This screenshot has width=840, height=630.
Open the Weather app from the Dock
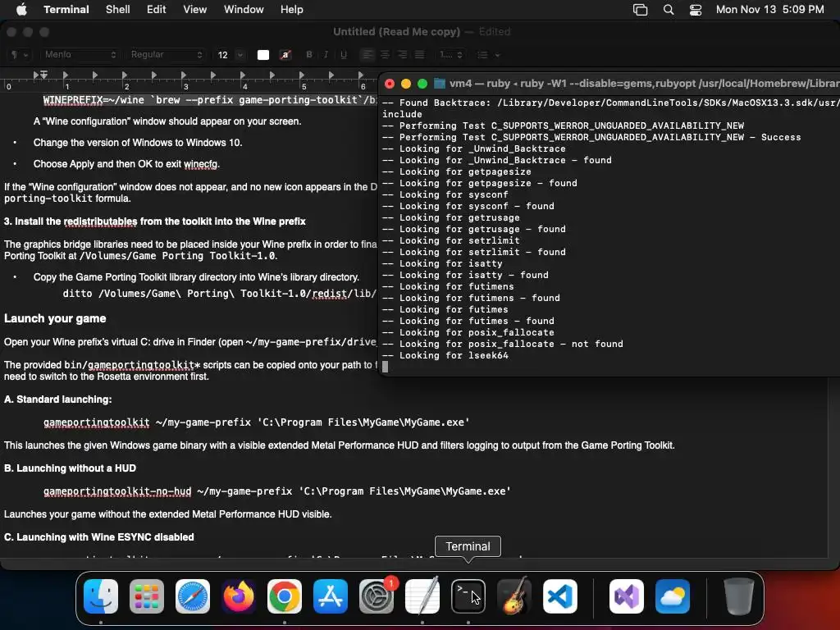pyautogui.click(x=673, y=596)
